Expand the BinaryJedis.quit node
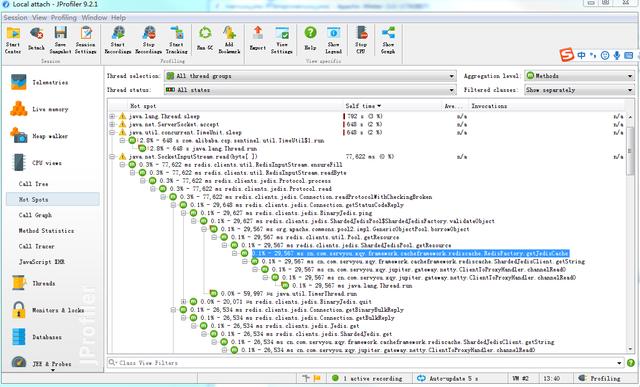 [x=184, y=302]
